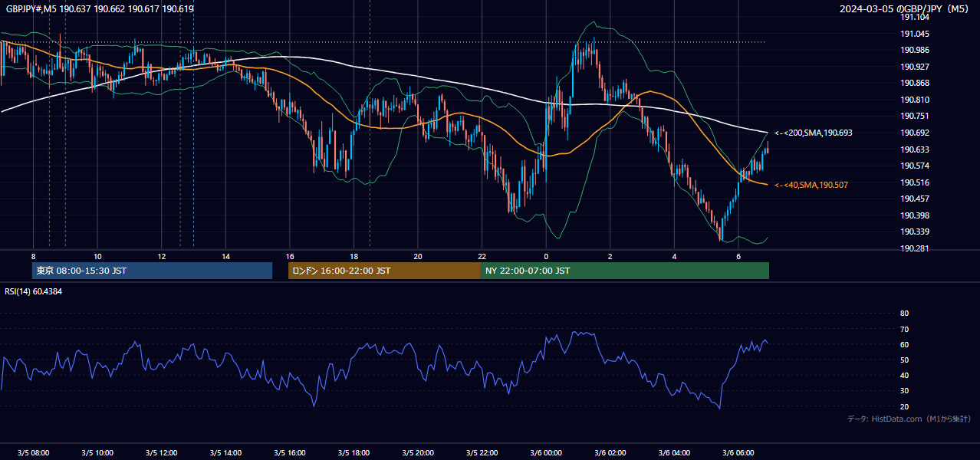This screenshot has height=460, width=980.
Task: Click price axis label 190.457
Action: click(914, 199)
